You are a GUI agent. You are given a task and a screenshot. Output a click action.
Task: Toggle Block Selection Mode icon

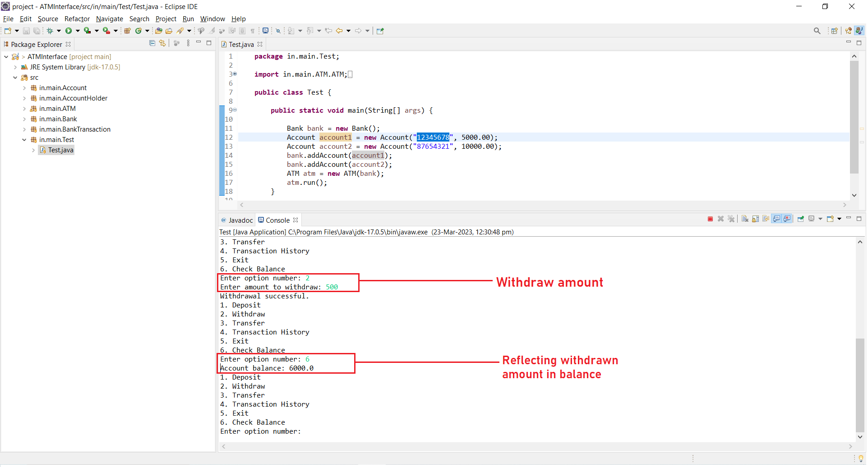(242, 31)
